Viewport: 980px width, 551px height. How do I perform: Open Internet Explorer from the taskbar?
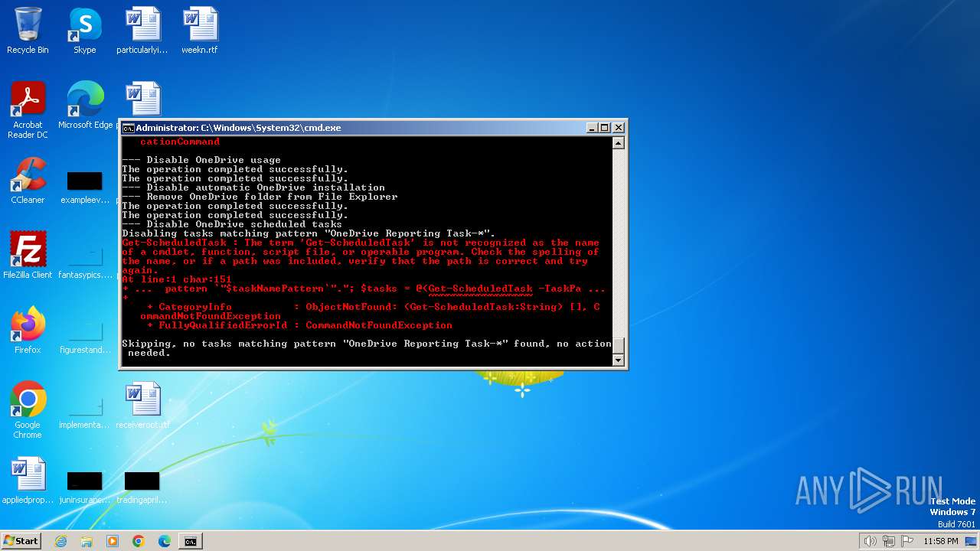(x=60, y=541)
